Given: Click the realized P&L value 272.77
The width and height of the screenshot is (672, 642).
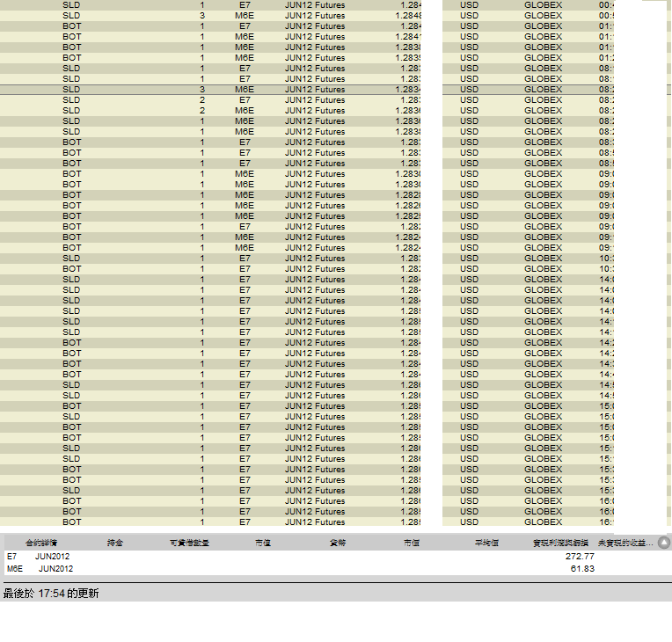Looking at the screenshot, I should [580, 557].
